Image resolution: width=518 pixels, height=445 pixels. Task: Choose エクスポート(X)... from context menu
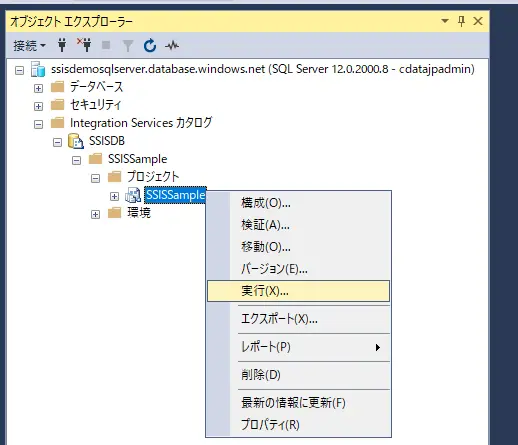[298, 319]
